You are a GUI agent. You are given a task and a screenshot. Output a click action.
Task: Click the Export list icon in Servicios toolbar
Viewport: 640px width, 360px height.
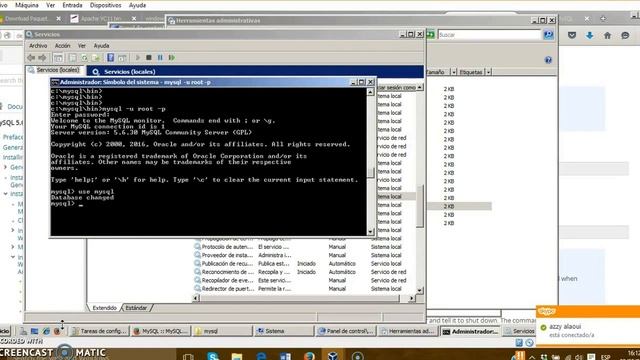pos(96,58)
